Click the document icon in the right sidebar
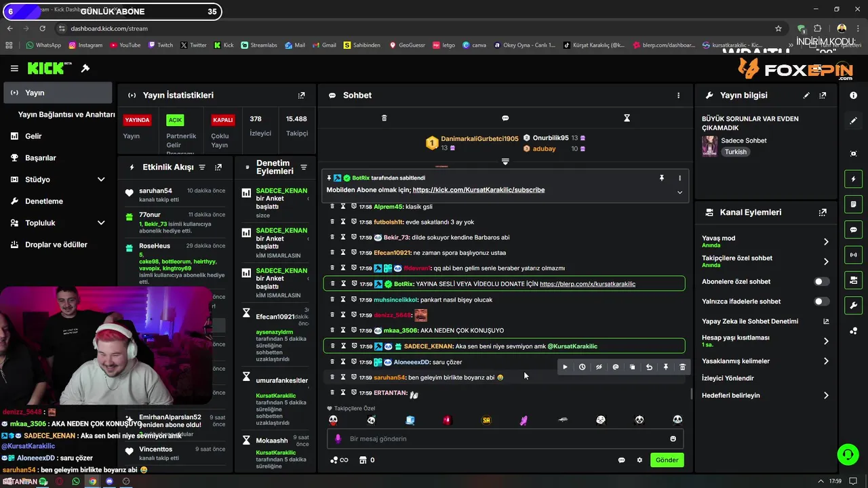This screenshot has height=488, width=868. tap(853, 204)
